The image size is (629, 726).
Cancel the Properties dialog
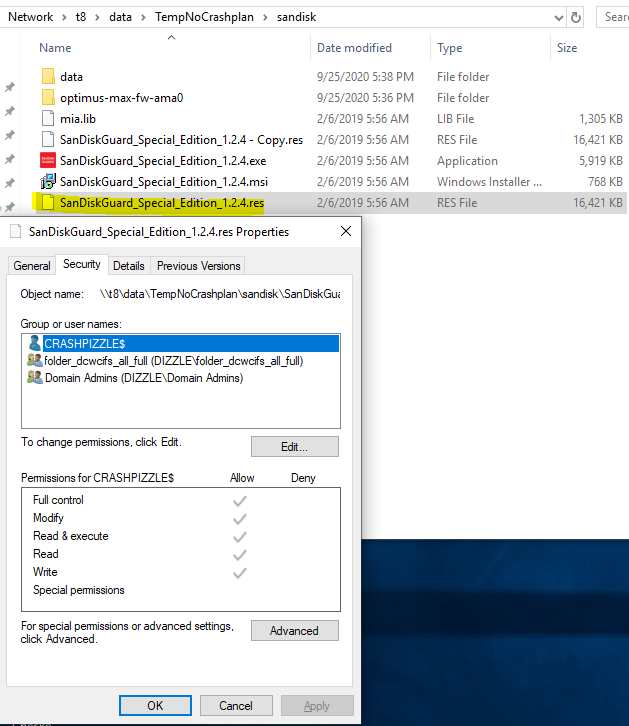[x=236, y=706]
